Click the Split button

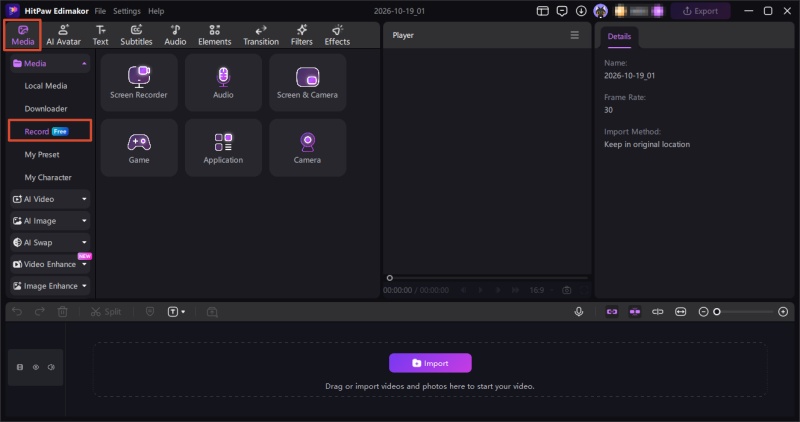point(106,311)
